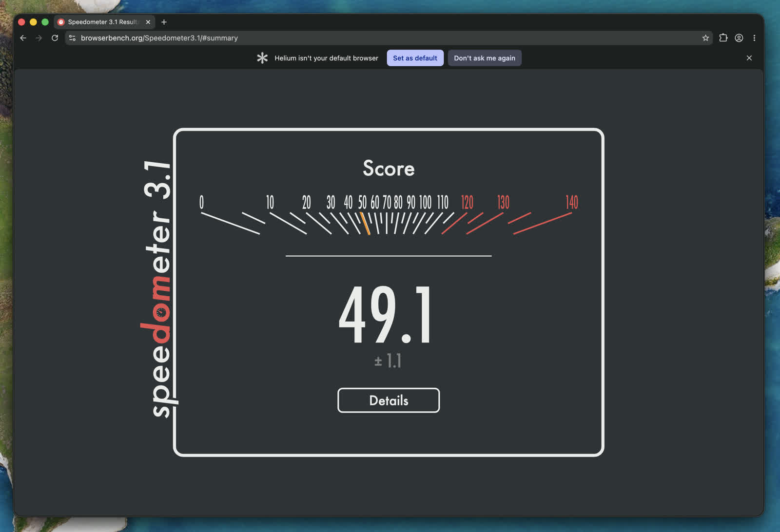The width and height of the screenshot is (780, 532).
Task: Click the 20 label on the gauge
Action: point(306,202)
